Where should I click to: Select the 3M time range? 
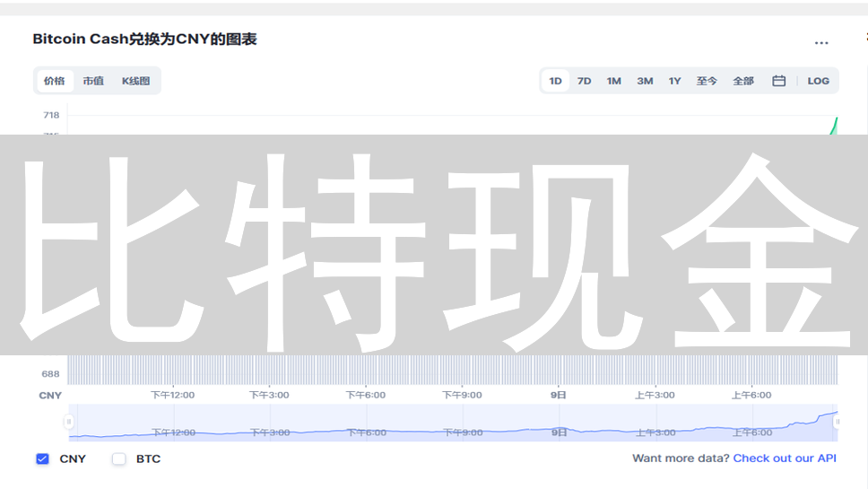point(645,81)
